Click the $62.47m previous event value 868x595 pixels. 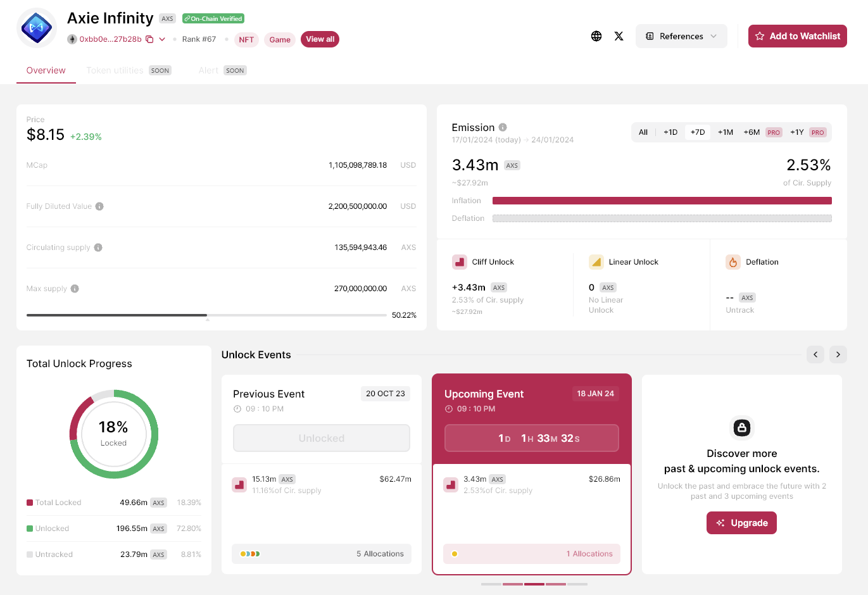point(396,479)
